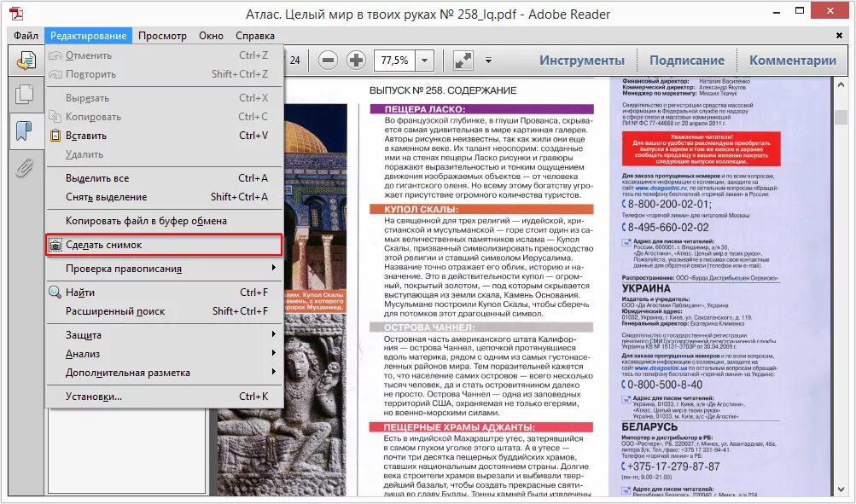This screenshot has height=504, width=856.
Task: Click the export PDF file toolbar icon
Action: [x=26, y=61]
